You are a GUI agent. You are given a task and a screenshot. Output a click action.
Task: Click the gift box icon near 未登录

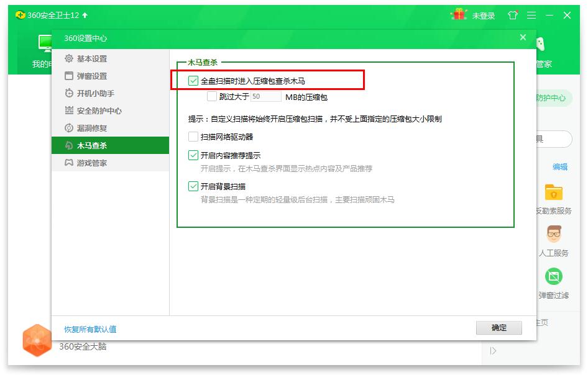click(459, 15)
